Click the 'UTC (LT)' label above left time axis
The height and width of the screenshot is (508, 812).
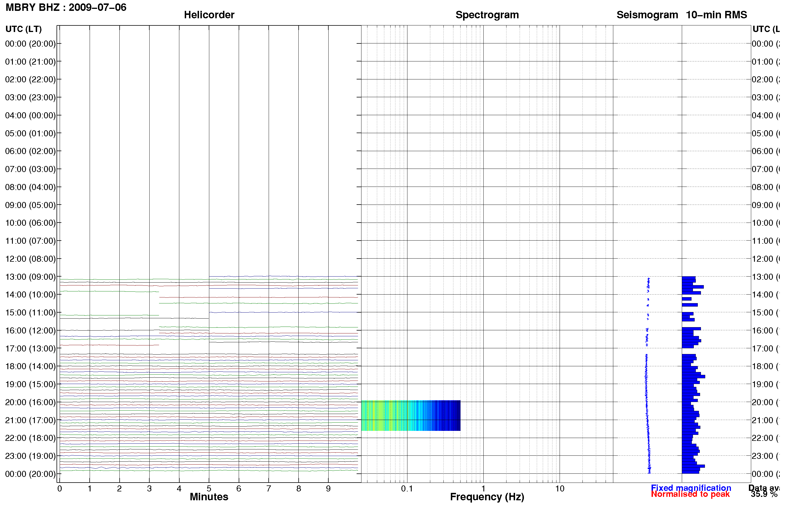pos(23,29)
